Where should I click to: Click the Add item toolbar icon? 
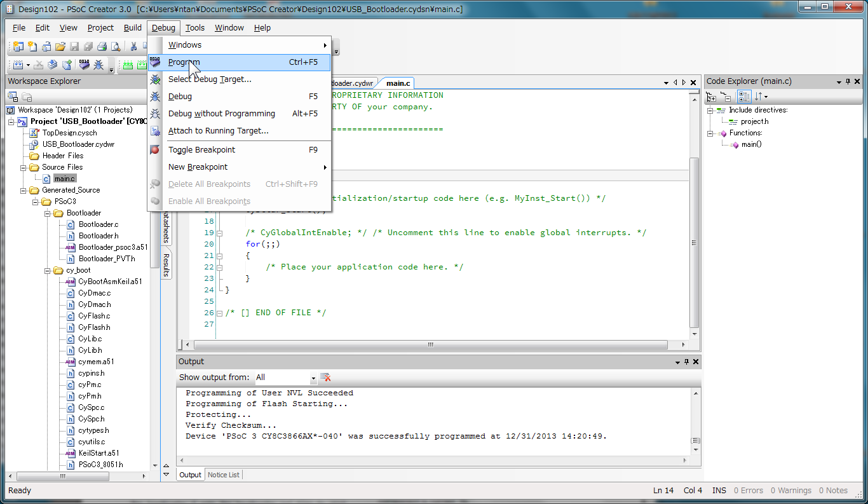pyautogui.click(x=67, y=65)
